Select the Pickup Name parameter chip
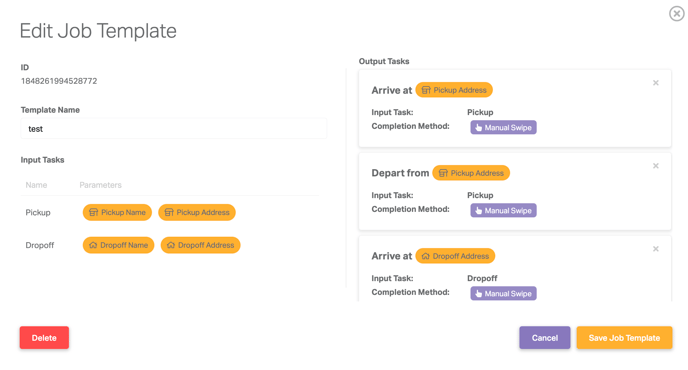688x370 pixels. pos(117,212)
